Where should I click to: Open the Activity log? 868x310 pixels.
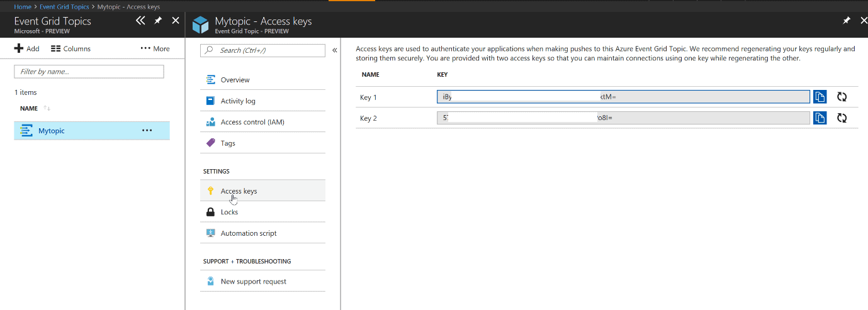click(x=262, y=101)
